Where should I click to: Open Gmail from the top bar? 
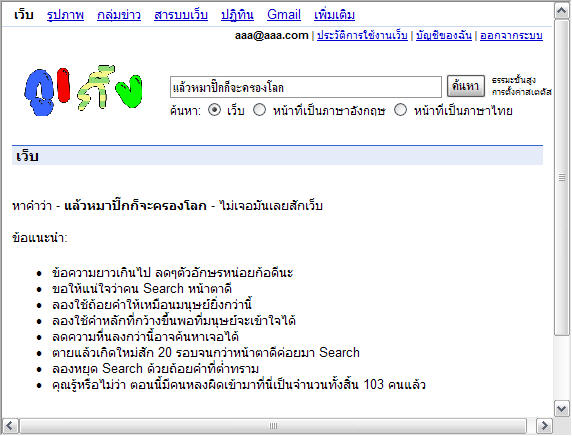284,15
